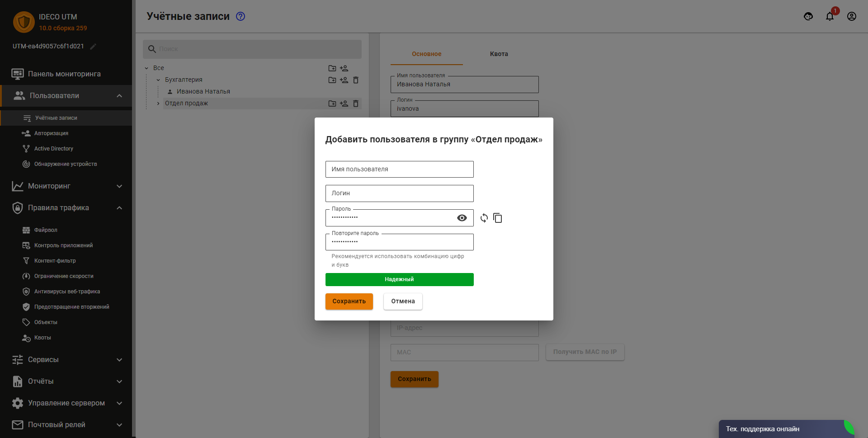Go to Авторизация settings
This screenshot has width=868, height=438.
(66, 133)
